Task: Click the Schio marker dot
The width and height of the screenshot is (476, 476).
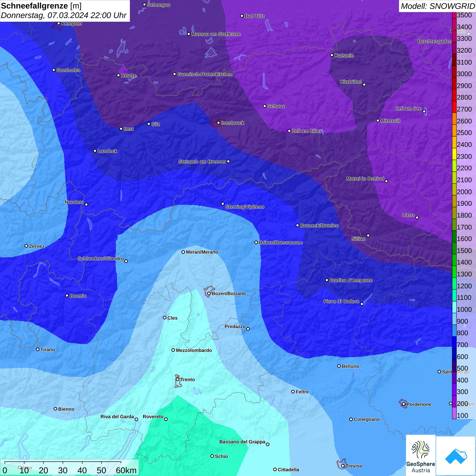Action: point(212,456)
